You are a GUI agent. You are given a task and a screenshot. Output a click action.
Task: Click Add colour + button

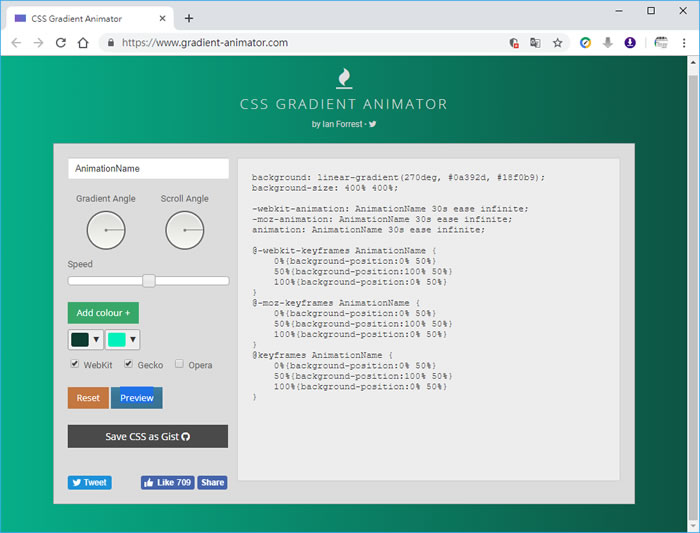103,313
